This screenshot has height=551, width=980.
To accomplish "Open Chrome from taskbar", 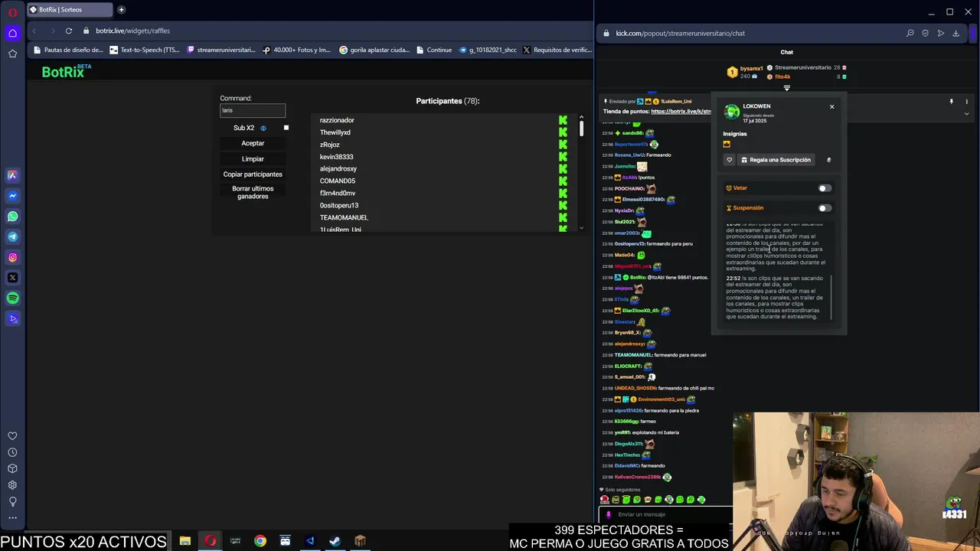I will click(260, 541).
